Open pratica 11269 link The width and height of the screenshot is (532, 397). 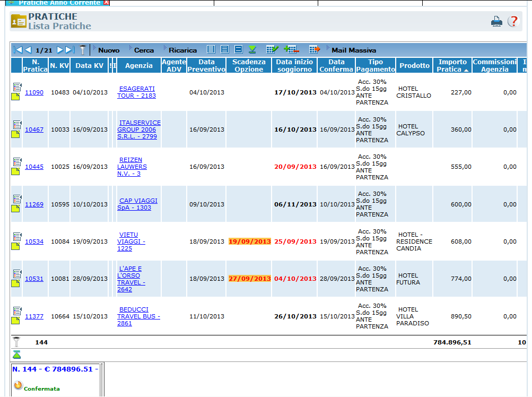[x=34, y=204]
